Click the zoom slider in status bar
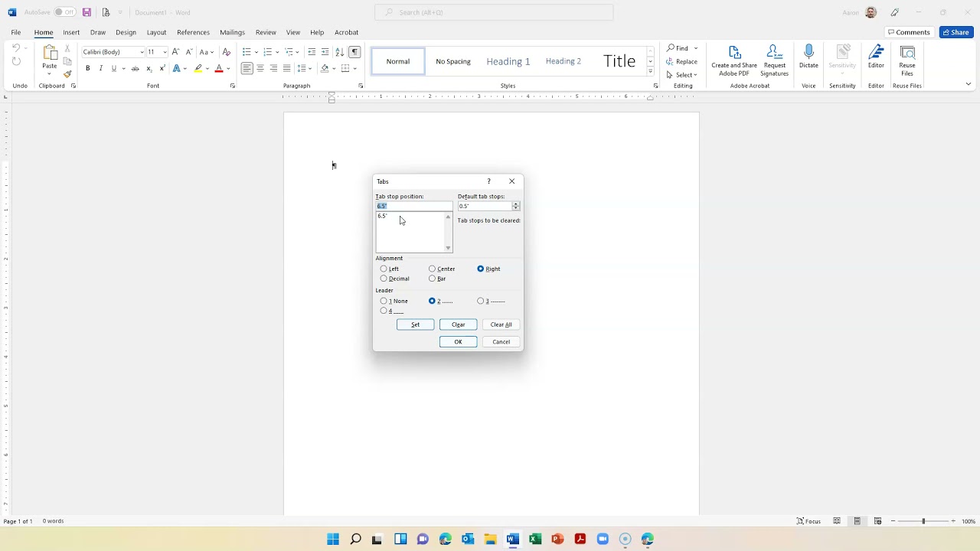This screenshot has width=980, height=551. [x=923, y=521]
